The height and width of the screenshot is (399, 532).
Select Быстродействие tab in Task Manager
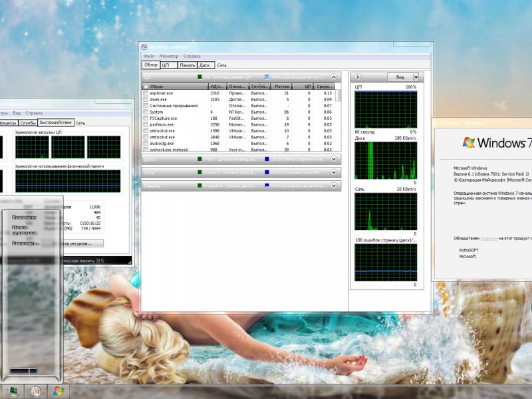coord(56,122)
